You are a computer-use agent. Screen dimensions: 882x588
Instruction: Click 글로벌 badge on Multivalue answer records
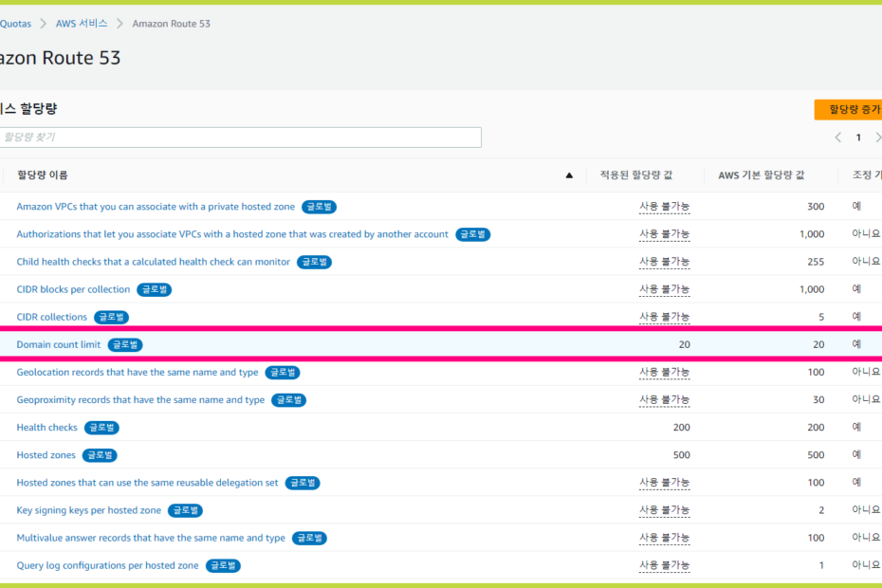(x=309, y=538)
